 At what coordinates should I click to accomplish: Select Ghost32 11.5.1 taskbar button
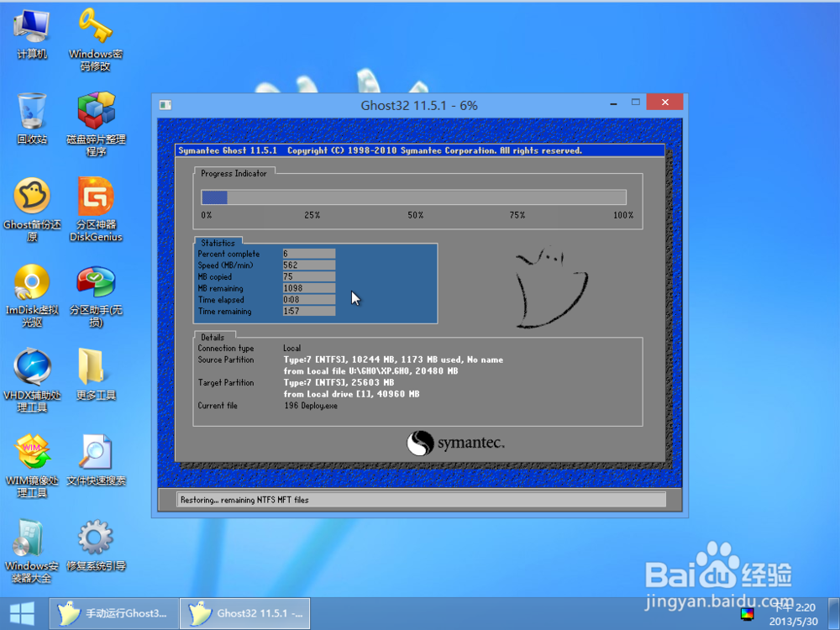click(244, 613)
